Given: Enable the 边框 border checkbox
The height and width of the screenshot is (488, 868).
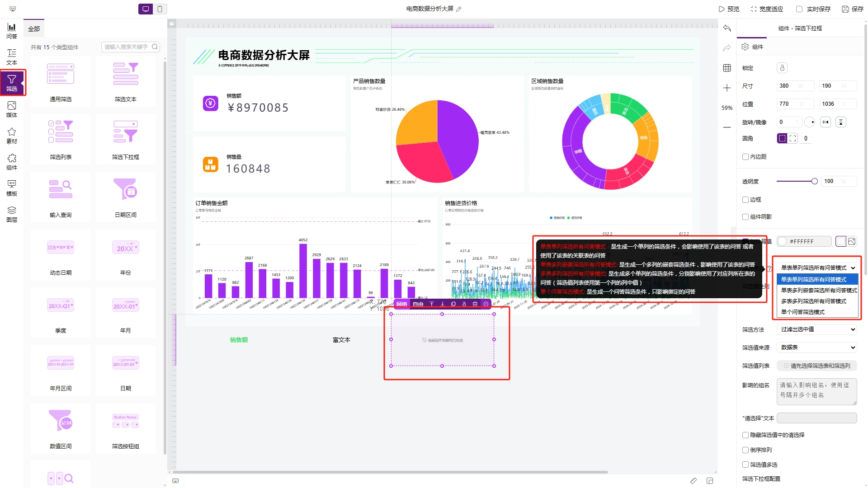Looking at the screenshot, I should point(745,199).
